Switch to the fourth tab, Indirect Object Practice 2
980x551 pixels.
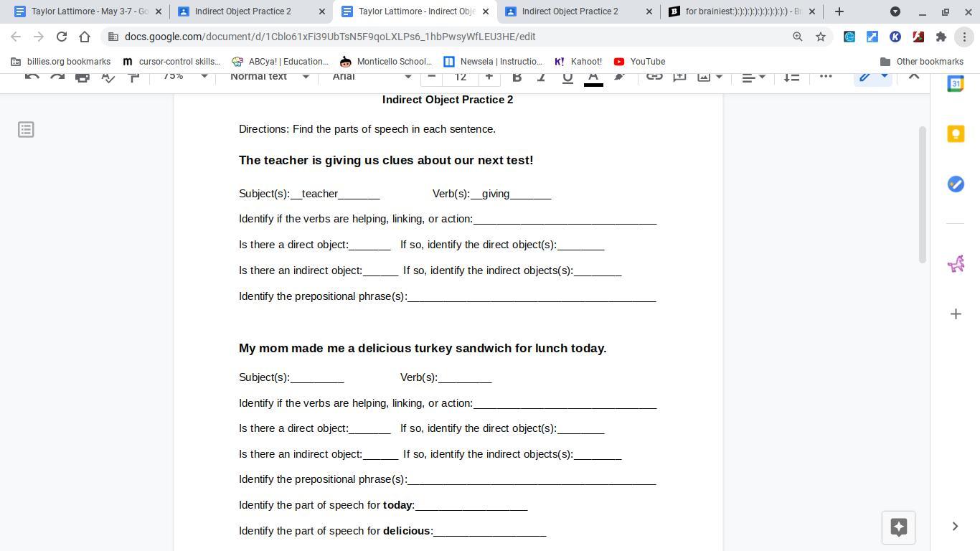579,11
